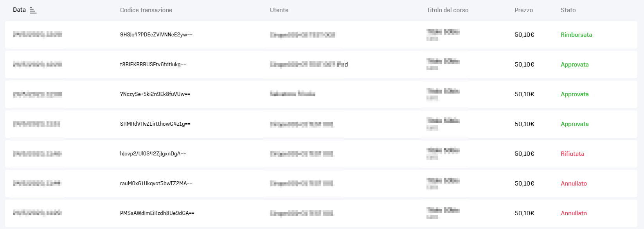
Task: Select the Codice transazione column header
Action: pos(146,10)
